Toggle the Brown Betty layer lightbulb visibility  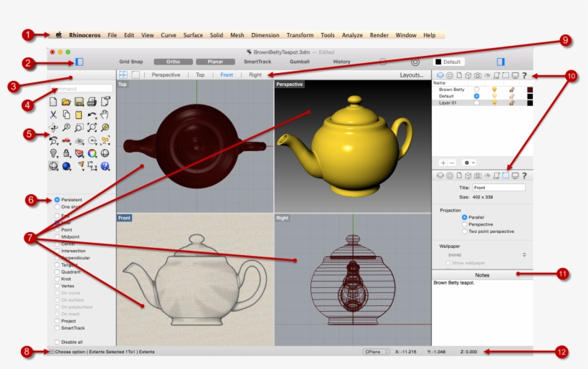494,90
